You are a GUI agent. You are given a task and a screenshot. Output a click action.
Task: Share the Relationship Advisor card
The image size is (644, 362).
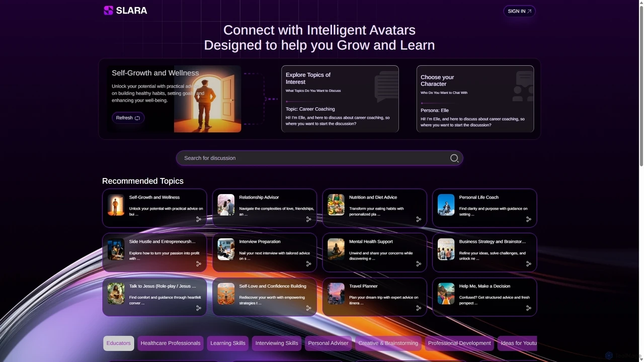tap(308, 219)
